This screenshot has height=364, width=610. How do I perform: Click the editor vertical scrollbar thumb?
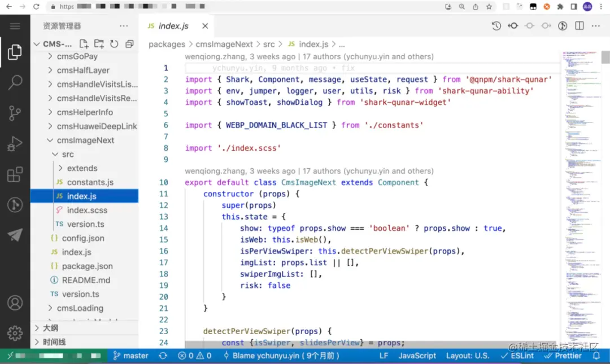point(605,57)
